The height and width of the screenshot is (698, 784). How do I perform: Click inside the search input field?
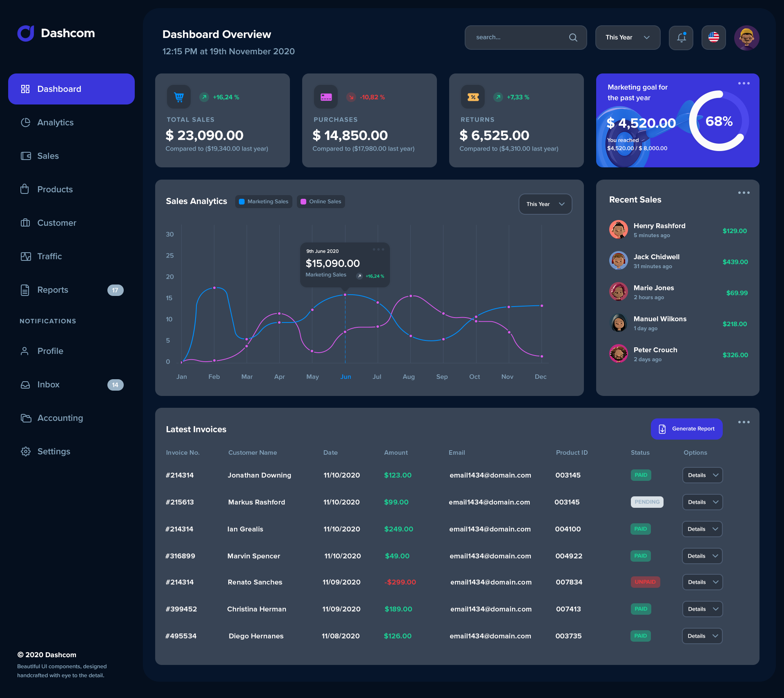coord(514,37)
